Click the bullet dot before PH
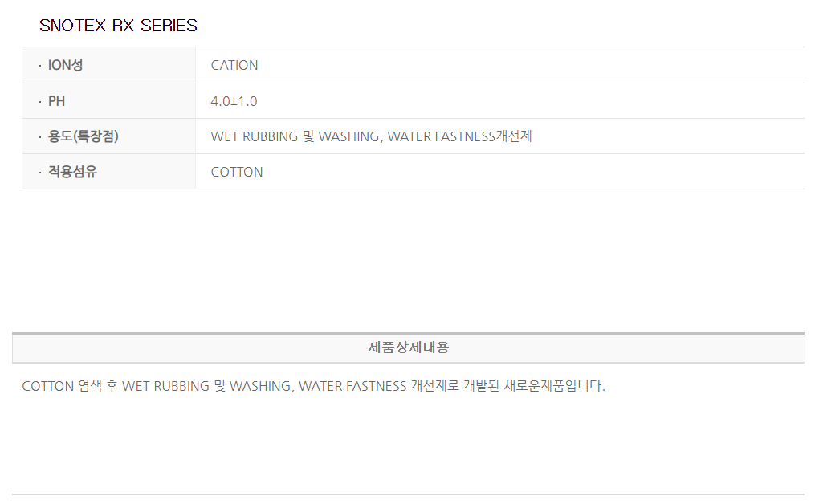 (x=40, y=102)
